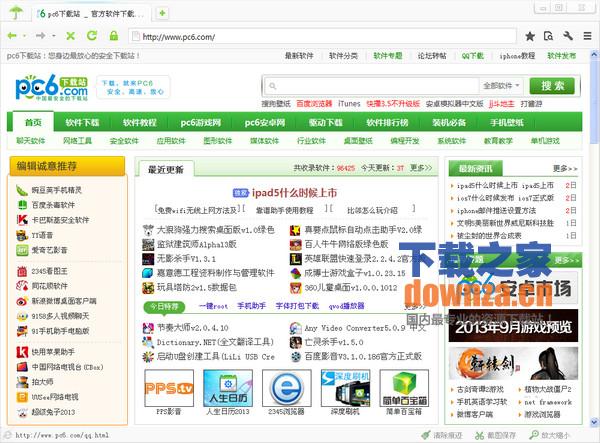Screen dimensions: 600x443
Task: Click the 清除痕迹 broom icon in status bar
Action: coord(426,435)
